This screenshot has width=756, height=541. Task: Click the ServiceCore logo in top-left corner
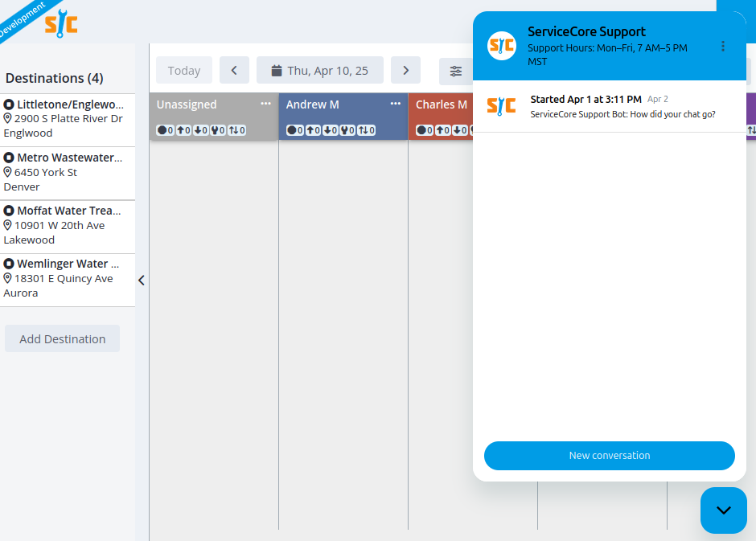click(61, 23)
